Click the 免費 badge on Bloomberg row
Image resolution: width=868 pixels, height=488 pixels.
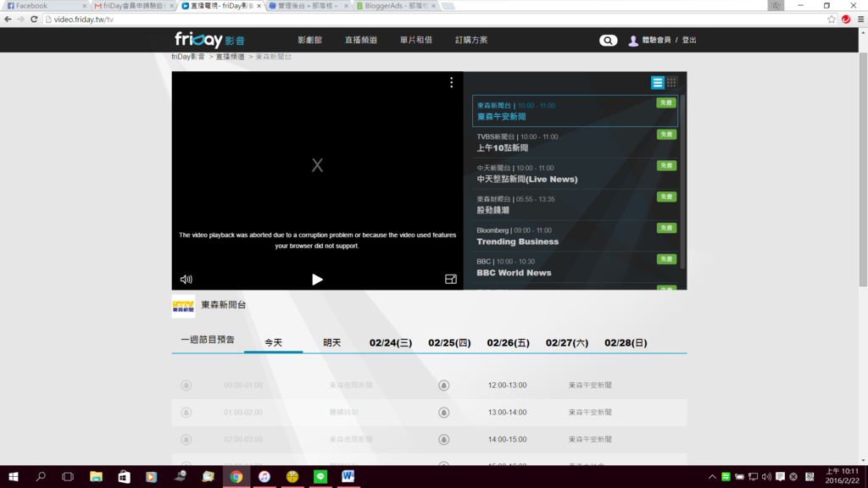point(666,228)
